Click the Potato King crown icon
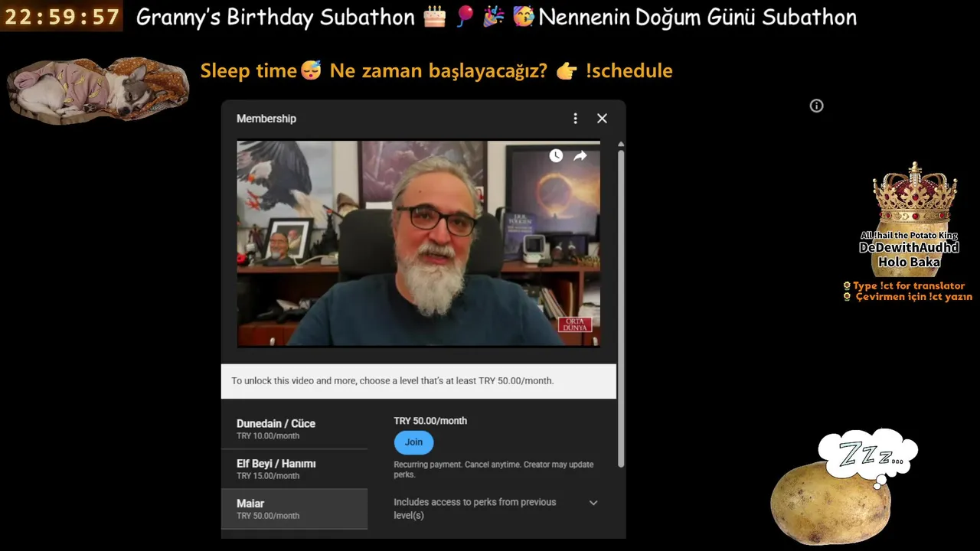980x551 pixels. click(913, 194)
